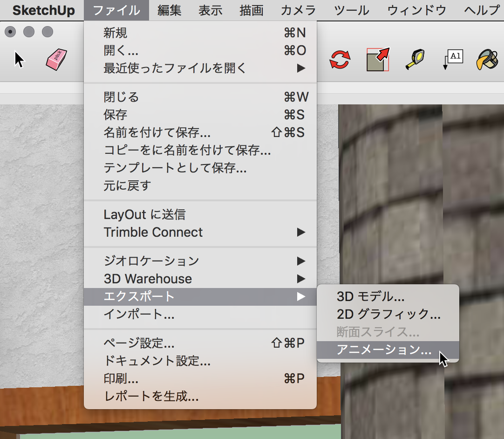Open the カメラ menu

(x=299, y=10)
